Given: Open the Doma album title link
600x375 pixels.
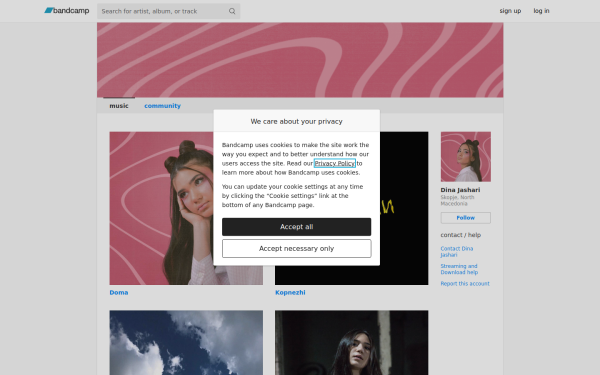Looking at the screenshot, I should point(119,292).
